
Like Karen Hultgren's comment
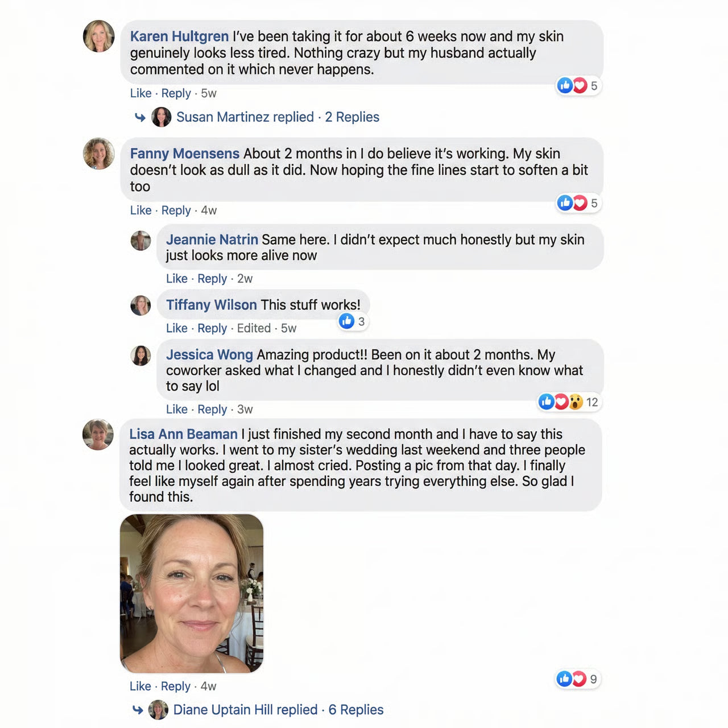pyautogui.click(x=140, y=93)
